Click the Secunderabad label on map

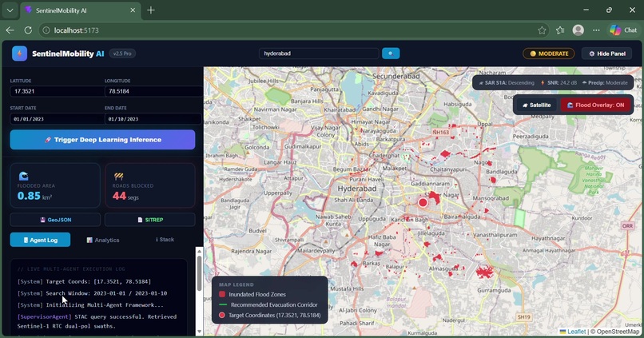click(396, 76)
